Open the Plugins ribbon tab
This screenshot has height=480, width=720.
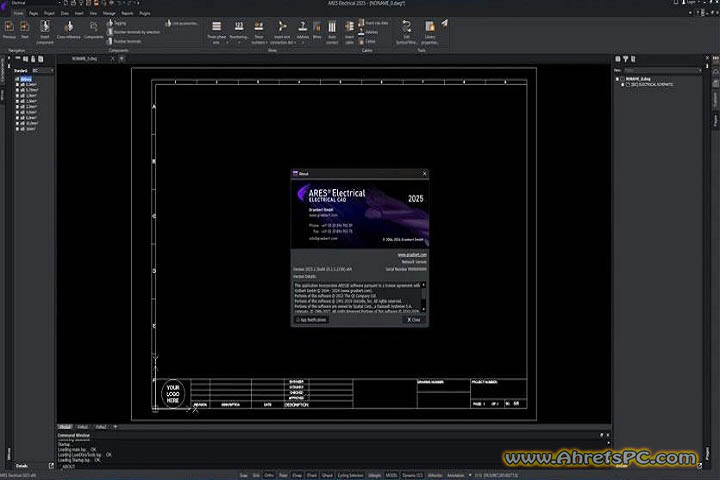click(145, 13)
